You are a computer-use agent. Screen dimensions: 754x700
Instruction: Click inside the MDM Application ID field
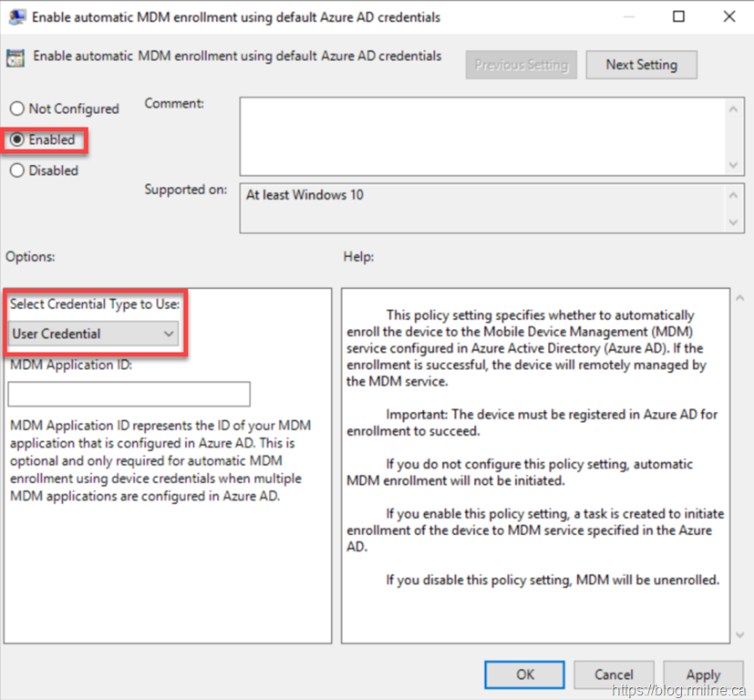(x=129, y=394)
